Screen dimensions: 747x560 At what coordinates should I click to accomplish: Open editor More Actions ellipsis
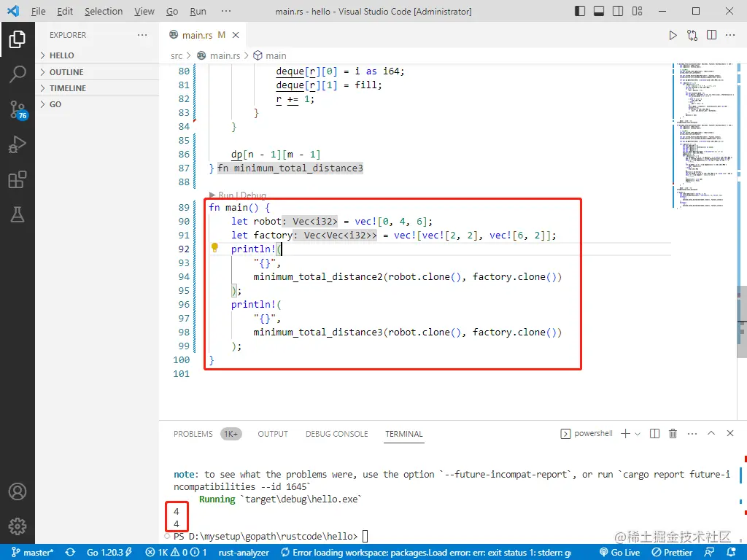(x=730, y=35)
